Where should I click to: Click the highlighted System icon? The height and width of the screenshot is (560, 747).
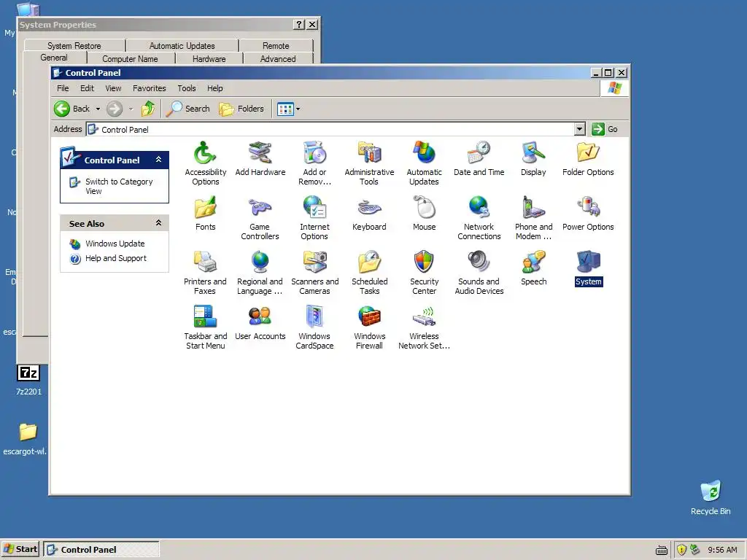pyautogui.click(x=589, y=268)
